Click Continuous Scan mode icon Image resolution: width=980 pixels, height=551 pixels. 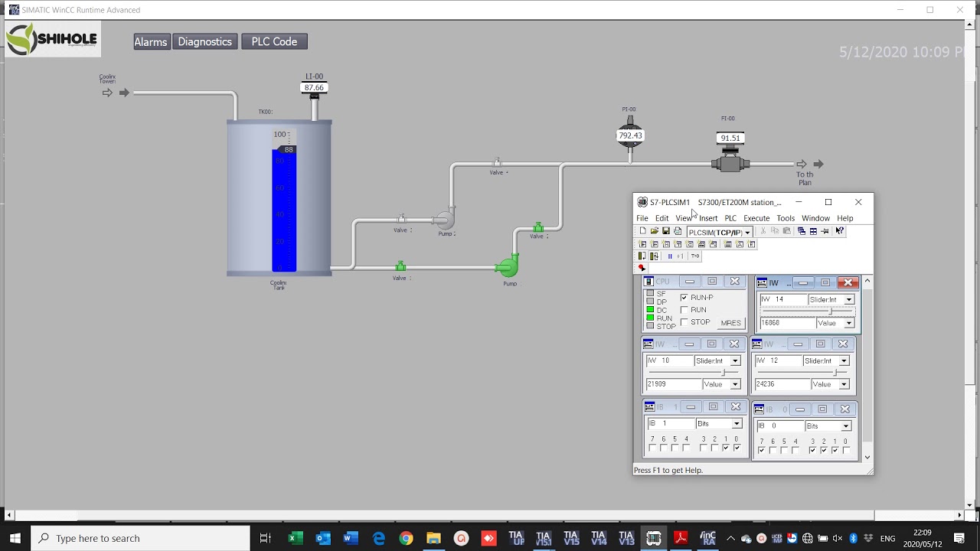point(654,256)
